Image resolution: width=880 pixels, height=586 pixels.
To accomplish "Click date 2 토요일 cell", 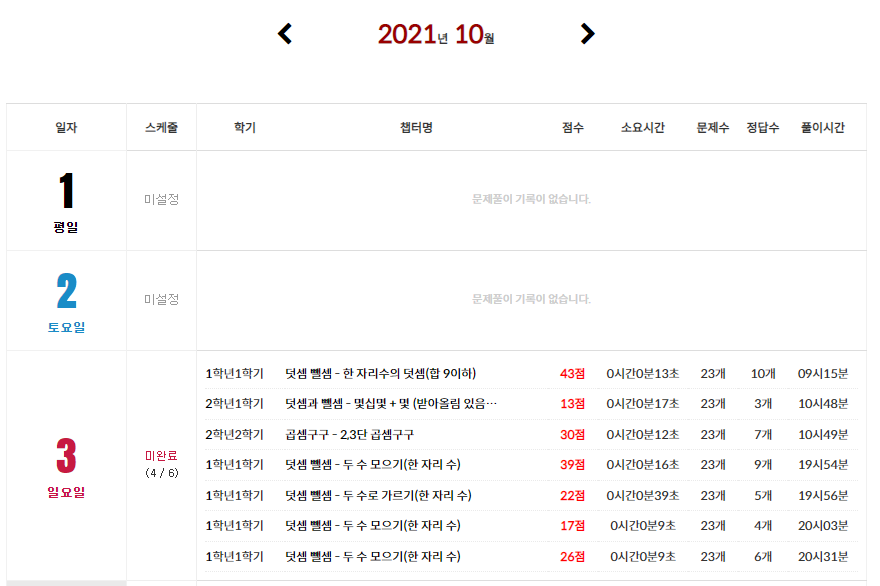I will tap(66, 301).
